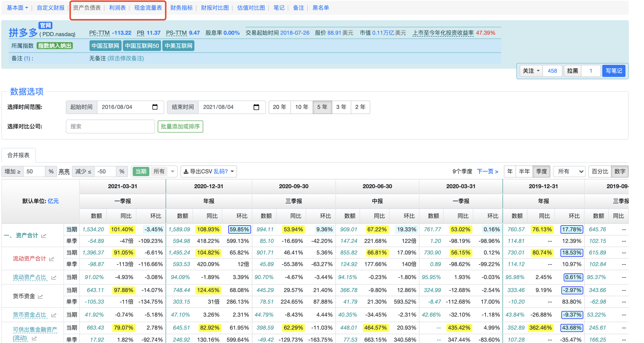Switch to the 利润表 tab

(x=117, y=8)
